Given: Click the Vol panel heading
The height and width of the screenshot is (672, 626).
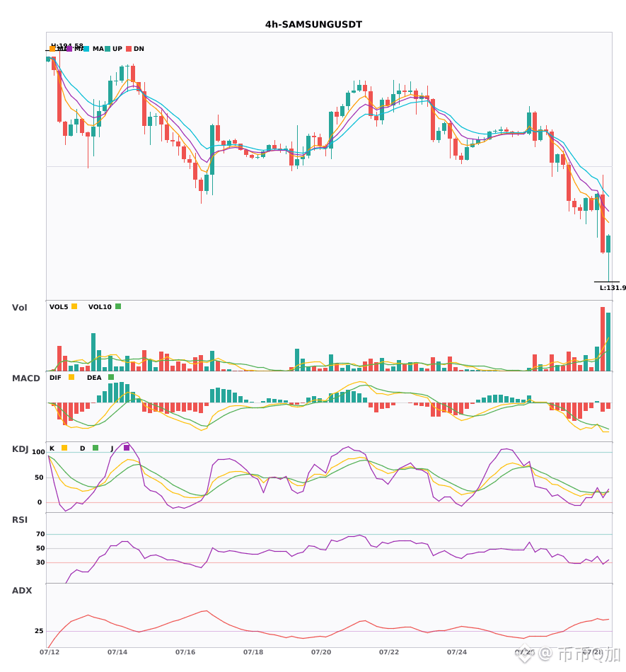Looking at the screenshot, I should [x=19, y=308].
